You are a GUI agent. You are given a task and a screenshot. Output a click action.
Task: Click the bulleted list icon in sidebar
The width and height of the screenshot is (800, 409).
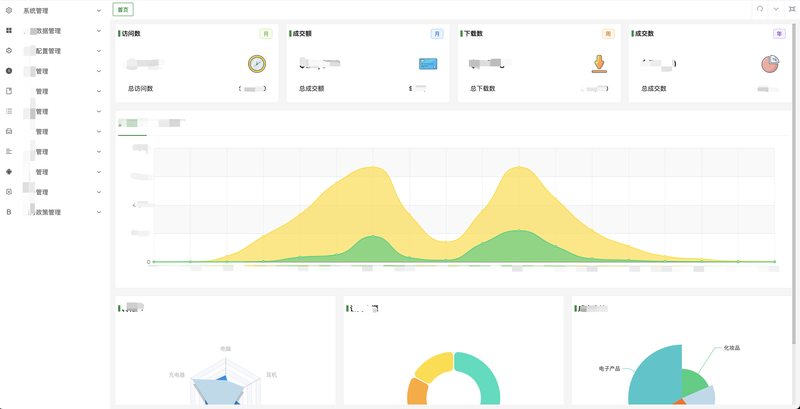(x=9, y=111)
